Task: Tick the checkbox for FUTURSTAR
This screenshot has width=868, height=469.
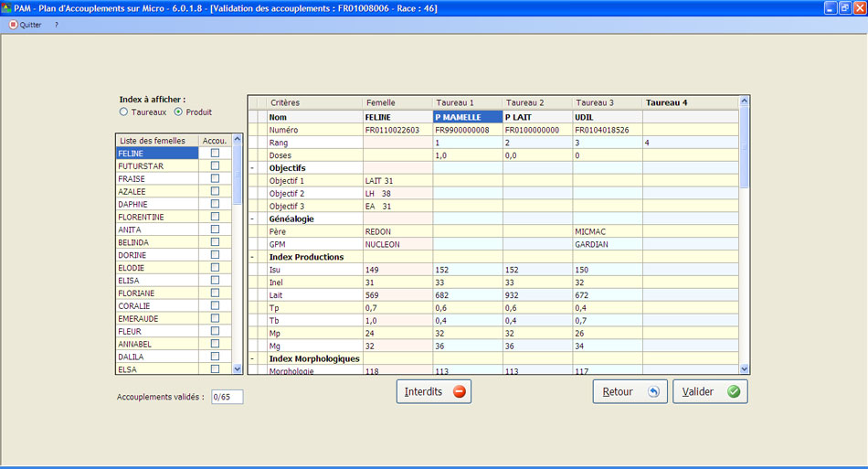Action: 215,166
